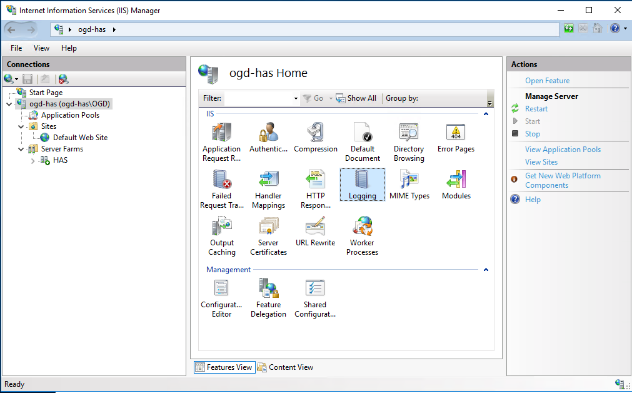This screenshot has height=393, width=632.
Task: Select Start Page in Connections tree
Action: pyautogui.click(x=46, y=92)
